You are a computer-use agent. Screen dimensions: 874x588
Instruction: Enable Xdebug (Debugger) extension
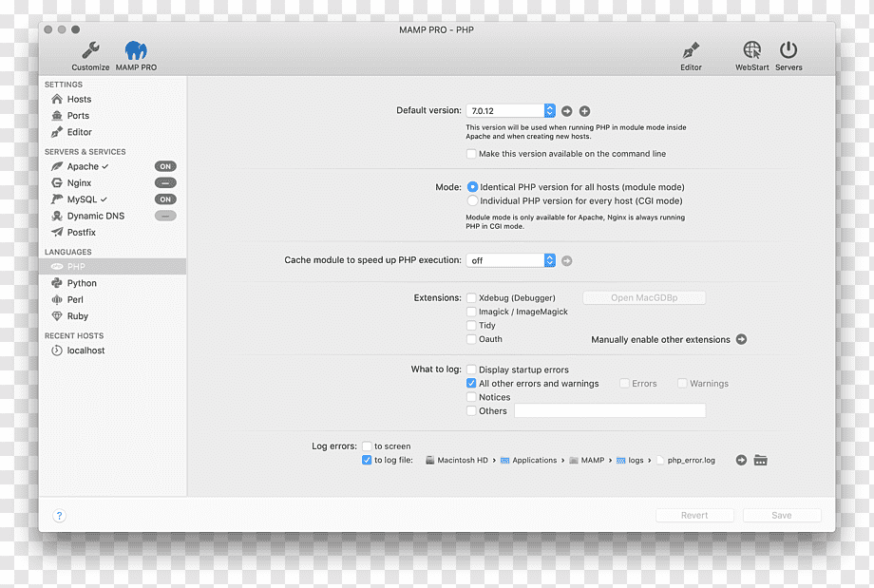(471, 298)
